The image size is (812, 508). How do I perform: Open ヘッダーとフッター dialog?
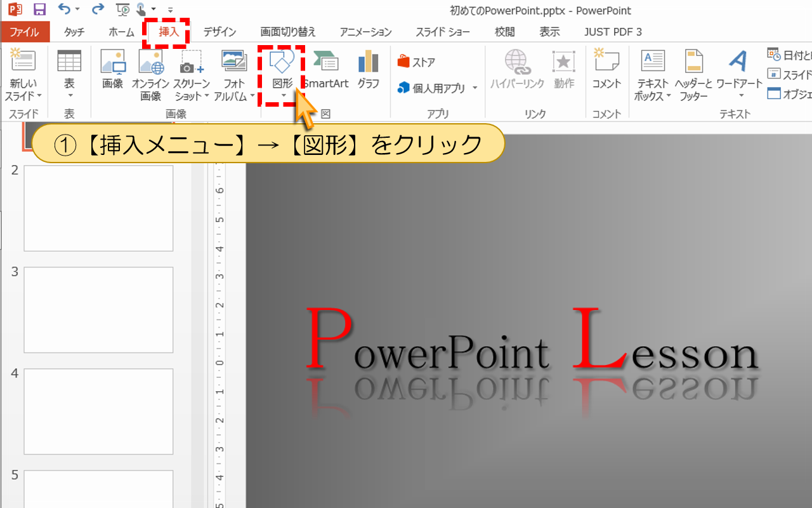tap(694, 75)
